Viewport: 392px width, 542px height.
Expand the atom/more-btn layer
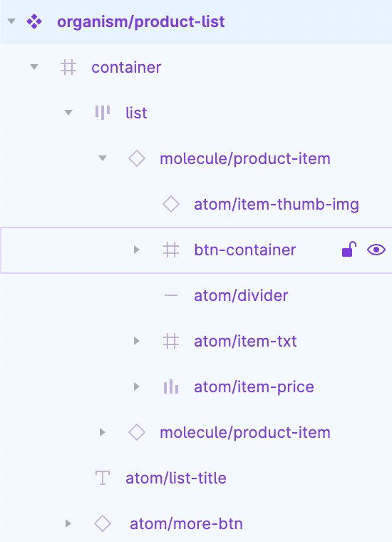pos(68,523)
